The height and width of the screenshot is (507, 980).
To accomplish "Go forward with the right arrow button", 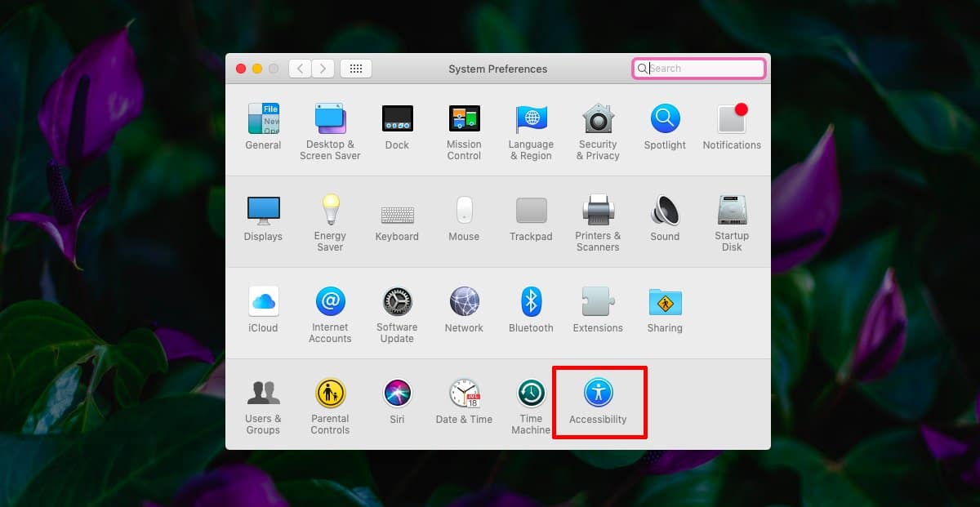I will 323,69.
